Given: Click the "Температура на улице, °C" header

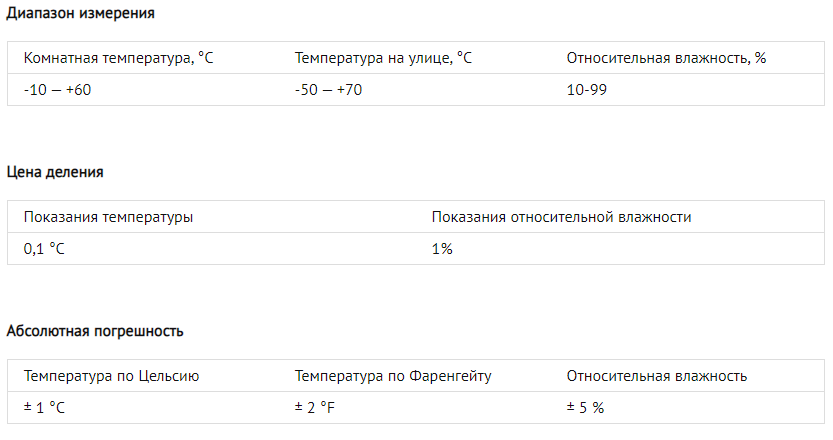Looking at the screenshot, I should pos(383,58).
